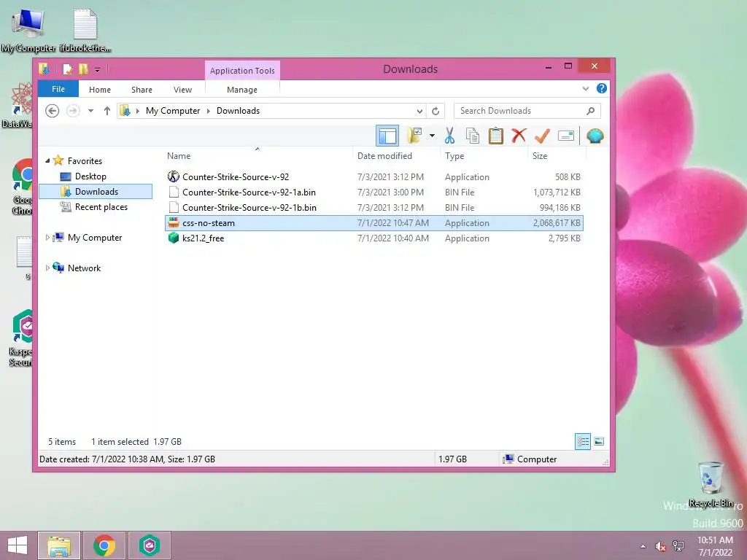747x560 pixels.
Task: Select the My Computer desktop icon
Action: click(28, 30)
